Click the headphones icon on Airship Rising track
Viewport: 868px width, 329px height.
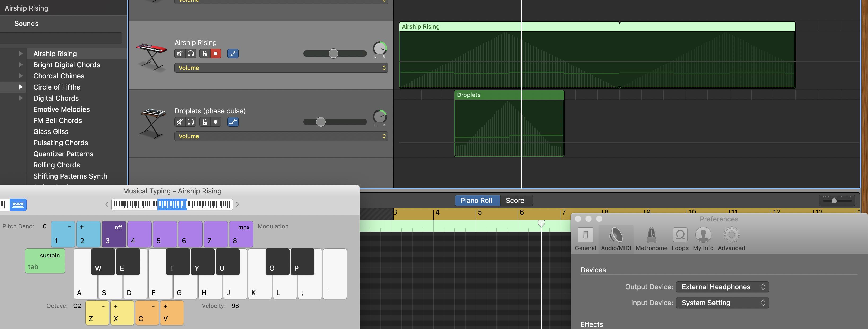(x=191, y=54)
